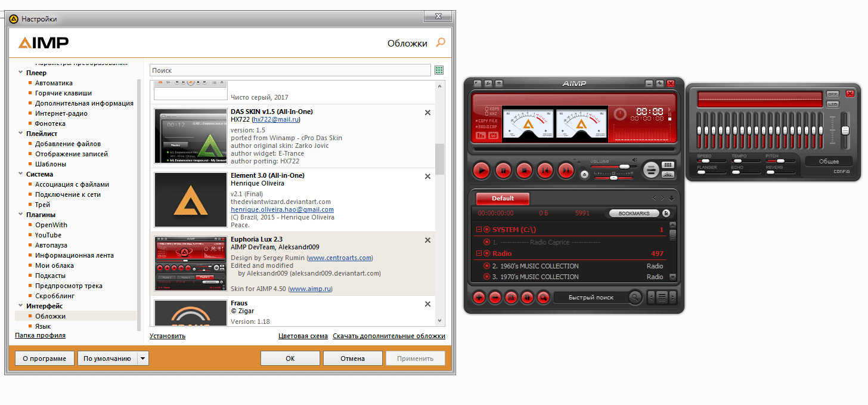The image size is (868, 405).
Task: Pause playback in the AIMP player
Action: click(503, 171)
